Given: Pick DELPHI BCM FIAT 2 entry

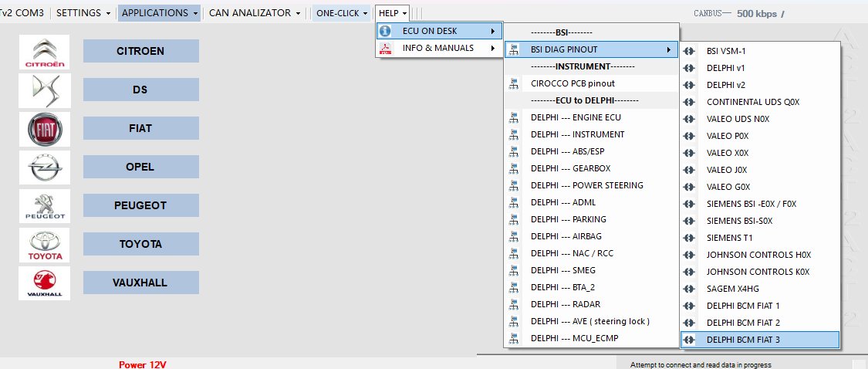Looking at the screenshot, I should click(760, 323).
